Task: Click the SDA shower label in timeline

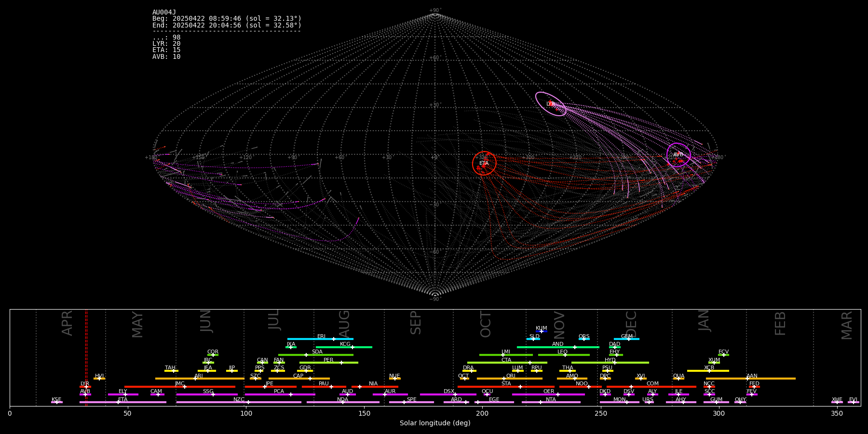Action: click(317, 352)
